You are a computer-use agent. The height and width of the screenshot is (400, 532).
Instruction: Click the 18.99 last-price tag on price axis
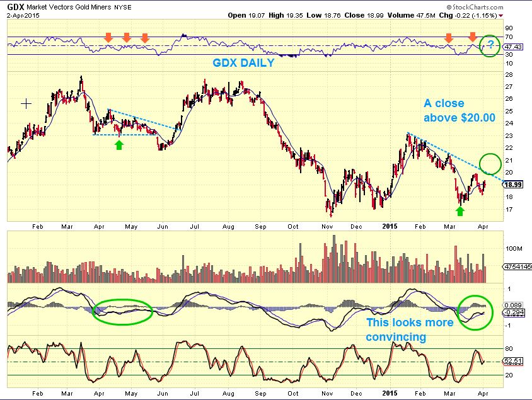[513, 185]
